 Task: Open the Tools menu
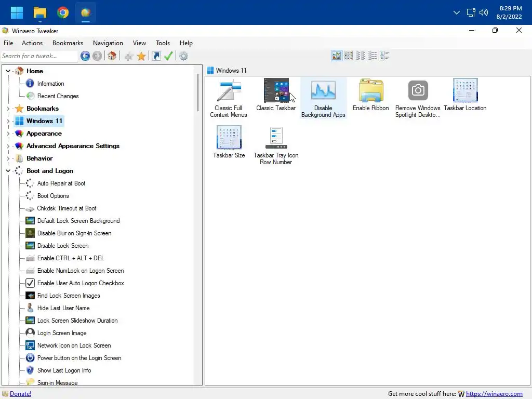163,43
